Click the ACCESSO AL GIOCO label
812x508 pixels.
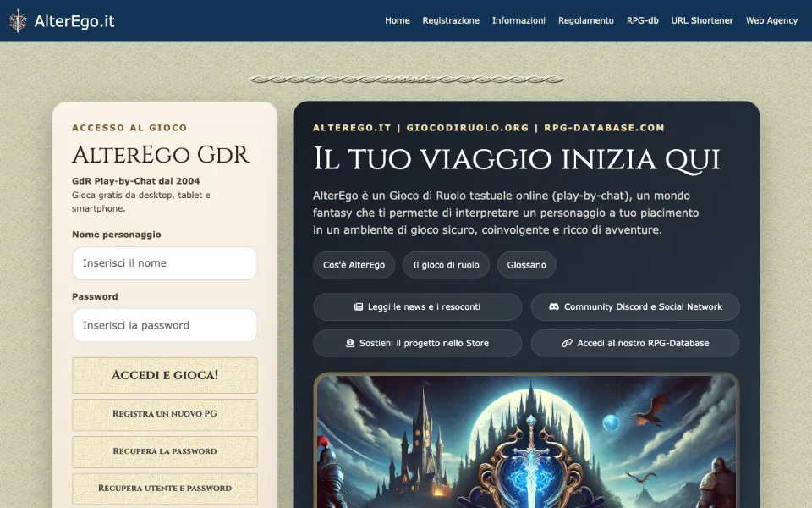point(129,128)
